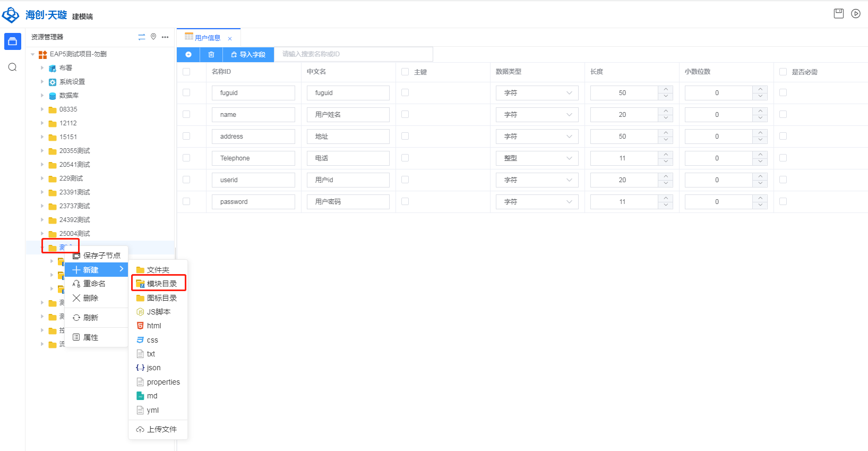Open the search icon in left sidebar
This screenshot has width=868, height=451.
[13, 67]
